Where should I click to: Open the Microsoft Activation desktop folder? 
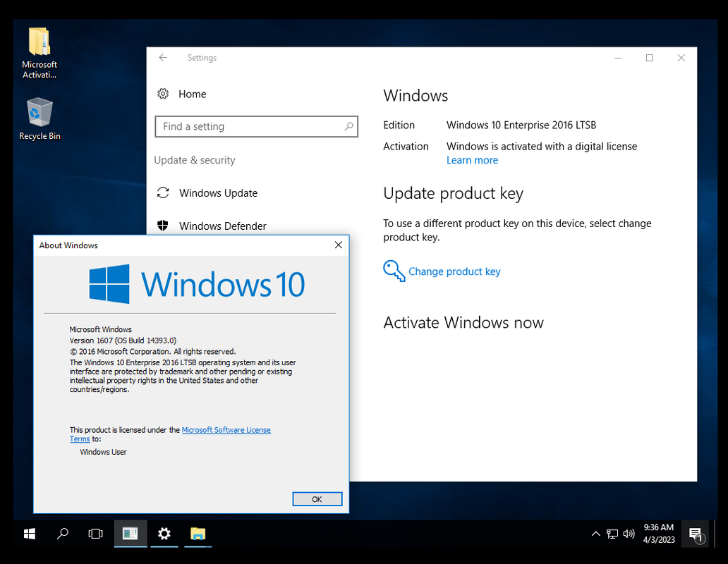40,53
